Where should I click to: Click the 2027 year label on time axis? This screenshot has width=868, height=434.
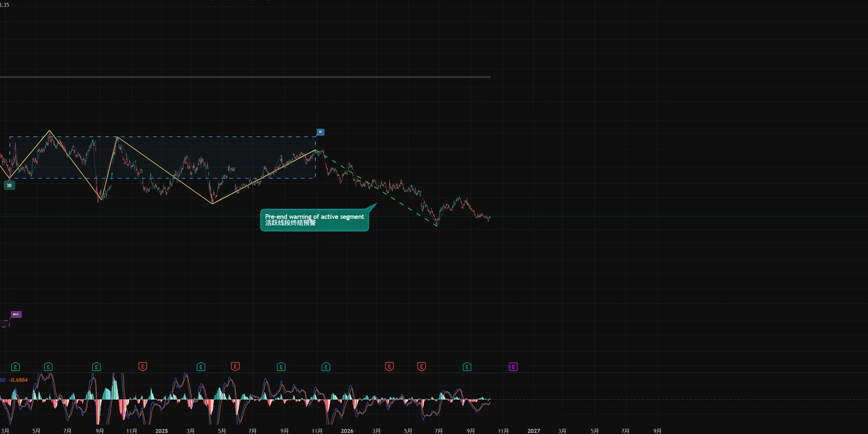[534, 431]
